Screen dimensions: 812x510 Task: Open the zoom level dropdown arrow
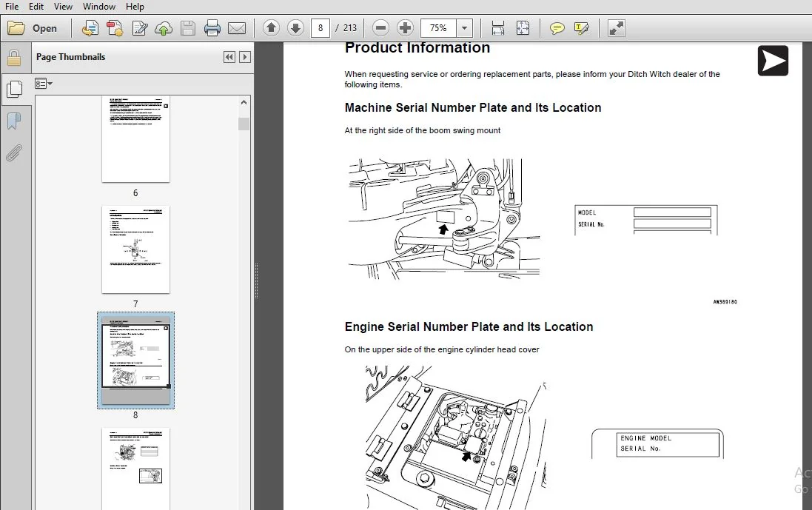(x=465, y=28)
